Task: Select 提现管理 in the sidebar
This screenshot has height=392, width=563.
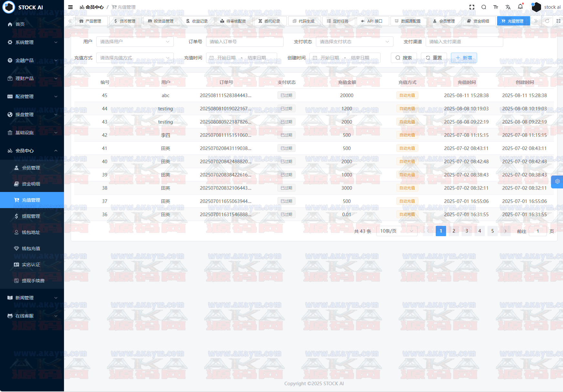Action: (31, 216)
